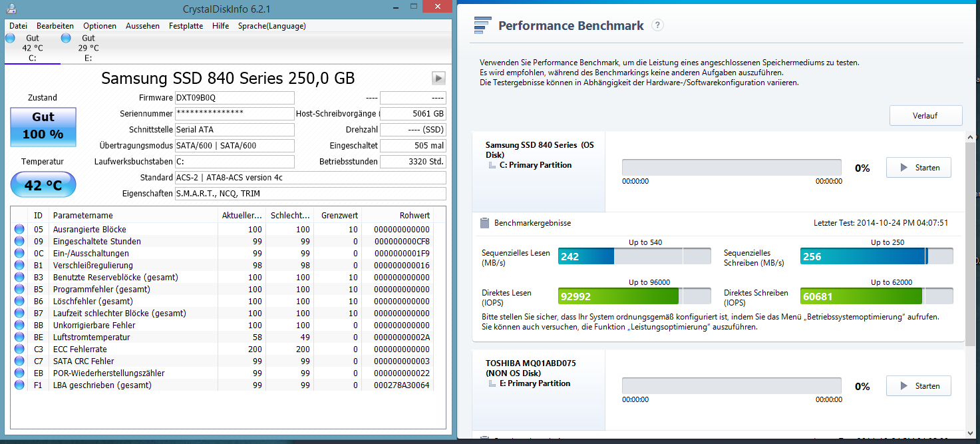Click the Eingeschaltet value 505 mal
The image size is (980, 444).
[413, 146]
